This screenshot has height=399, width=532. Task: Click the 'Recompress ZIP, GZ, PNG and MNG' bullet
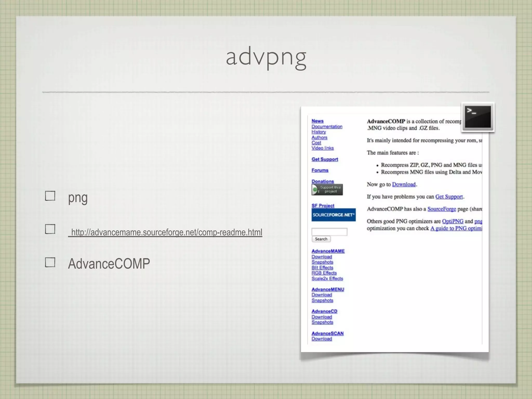pos(431,165)
